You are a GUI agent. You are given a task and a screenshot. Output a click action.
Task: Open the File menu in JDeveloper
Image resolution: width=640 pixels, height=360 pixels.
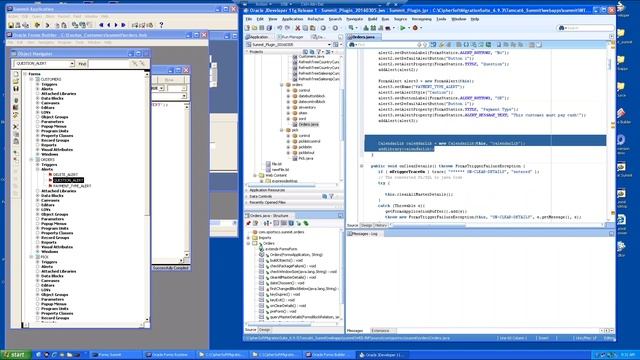(249, 19)
